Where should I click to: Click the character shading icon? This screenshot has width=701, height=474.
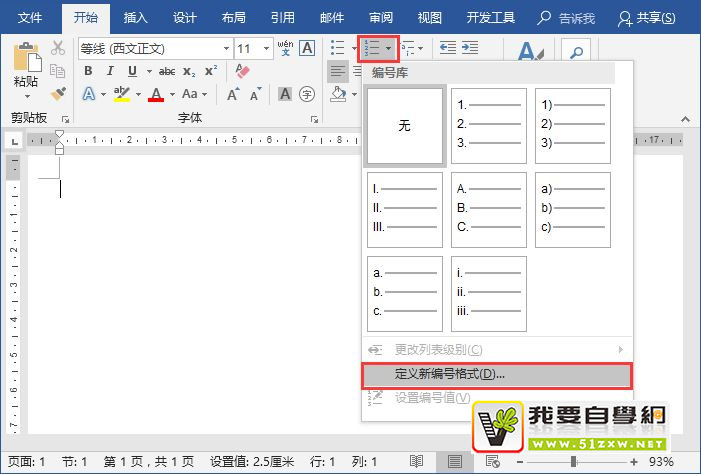(285, 94)
